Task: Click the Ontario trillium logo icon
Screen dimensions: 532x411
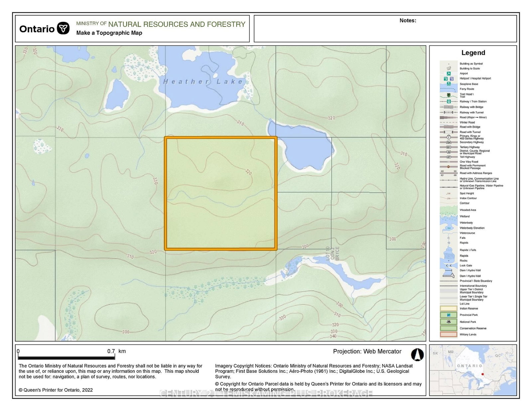Action: (63, 29)
